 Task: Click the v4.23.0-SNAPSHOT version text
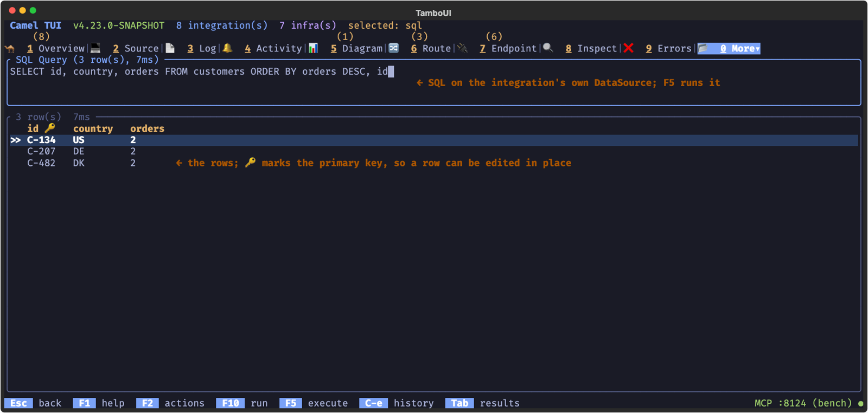(x=119, y=25)
